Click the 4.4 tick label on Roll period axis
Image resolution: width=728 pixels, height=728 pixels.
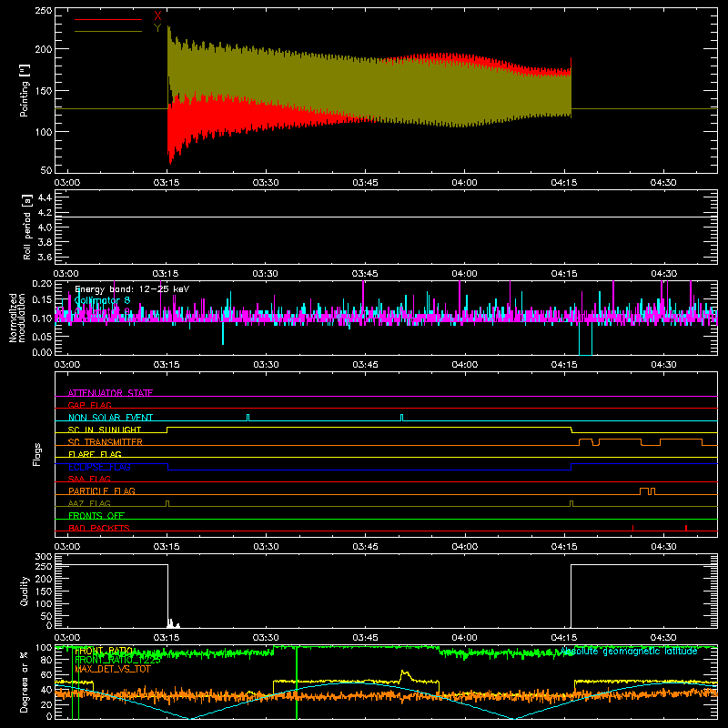(x=45, y=197)
